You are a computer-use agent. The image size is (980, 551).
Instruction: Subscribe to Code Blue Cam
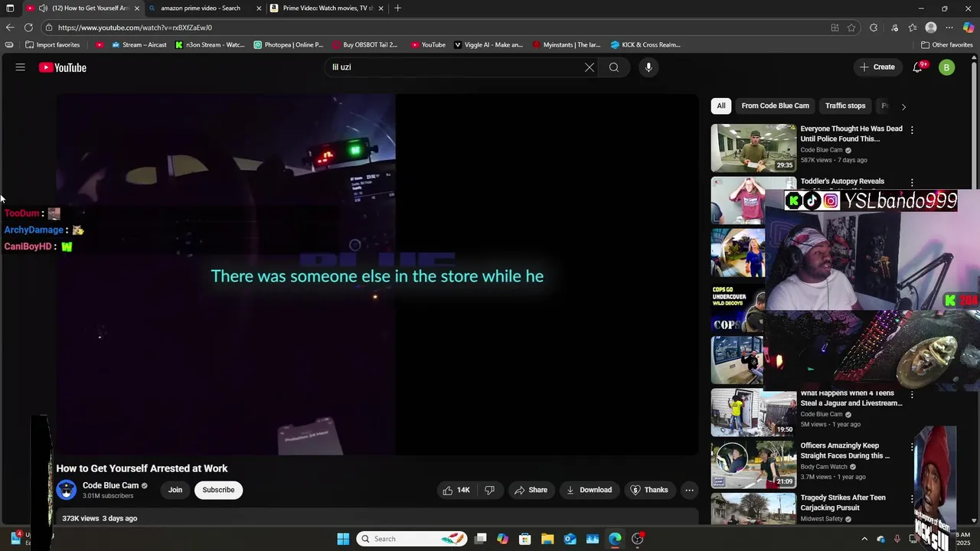click(x=218, y=490)
